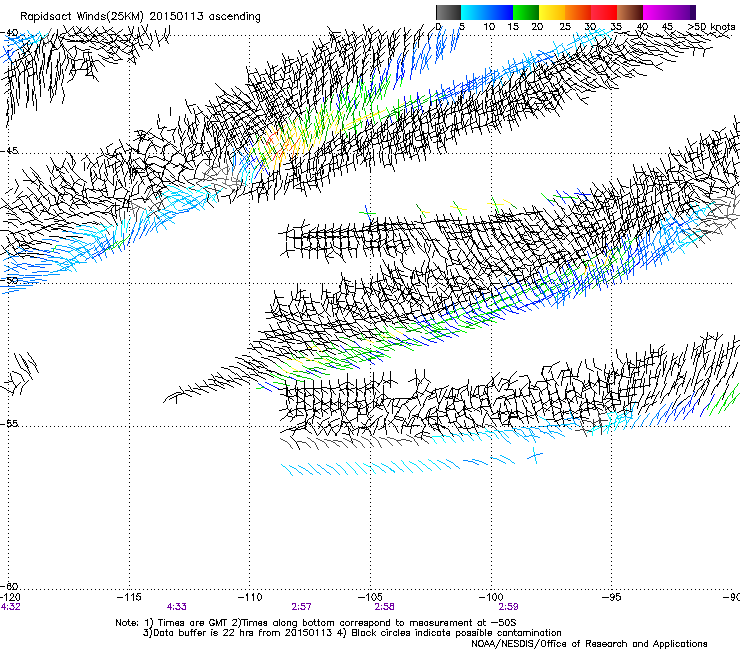
Task: Choose the magenta 40-45 knots color band
Action: point(656,12)
